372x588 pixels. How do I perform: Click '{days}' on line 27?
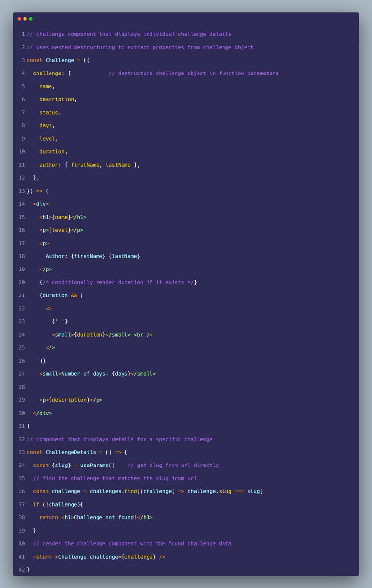[x=121, y=374]
